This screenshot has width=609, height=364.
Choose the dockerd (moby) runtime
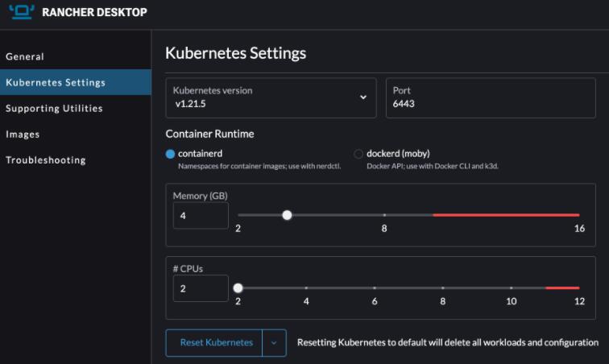[x=358, y=154]
